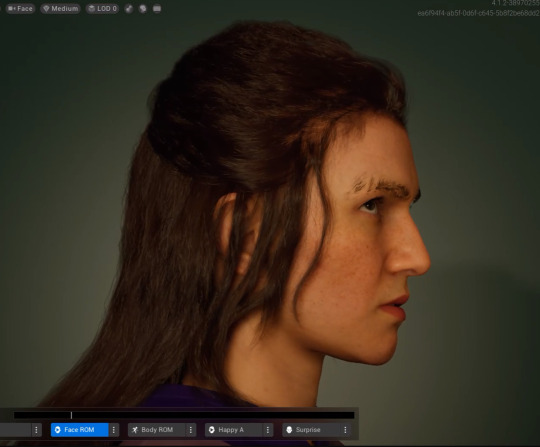
Task: Click the timeline playhead marker
Action: click(x=71, y=415)
